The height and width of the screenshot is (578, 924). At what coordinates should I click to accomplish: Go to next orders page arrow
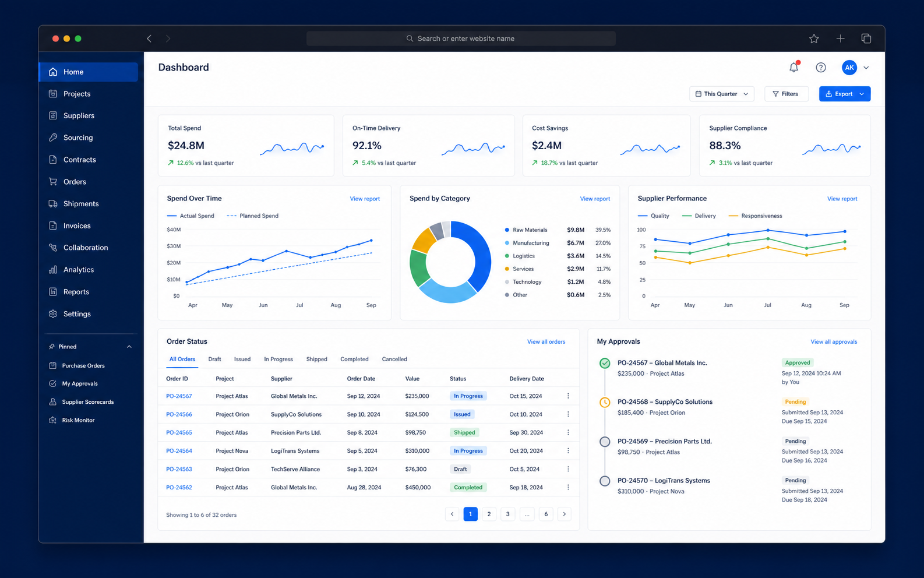[x=564, y=514]
